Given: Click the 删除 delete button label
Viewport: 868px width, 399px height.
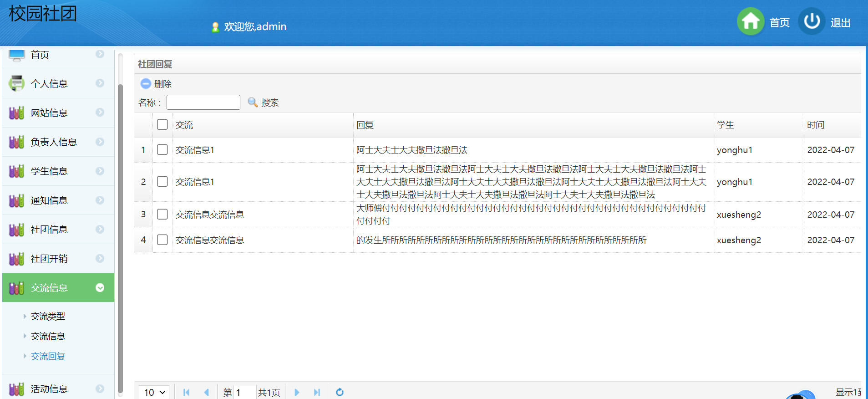Looking at the screenshot, I should 163,84.
